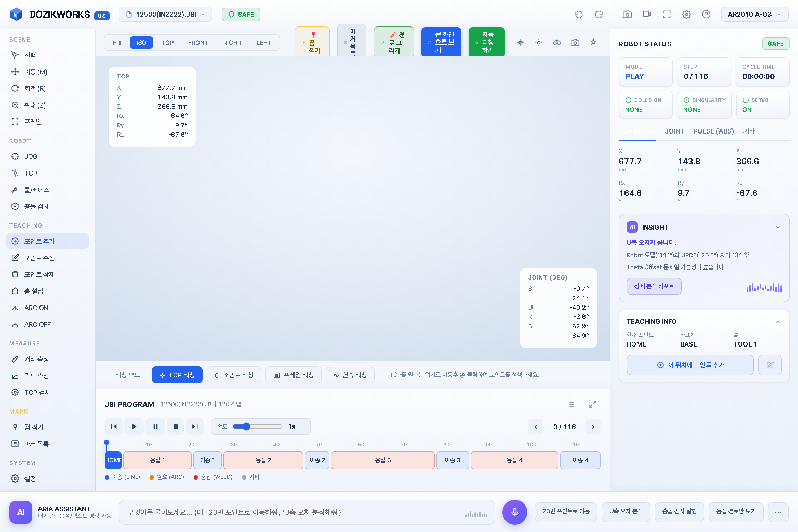Viewport: 798px width, 532px height.
Task: Switch to the 기타 tab in robot status
Action: coord(749,131)
